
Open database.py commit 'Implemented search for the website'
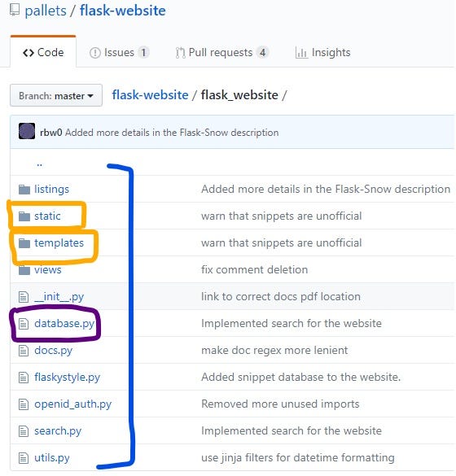pyautogui.click(x=292, y=323)
